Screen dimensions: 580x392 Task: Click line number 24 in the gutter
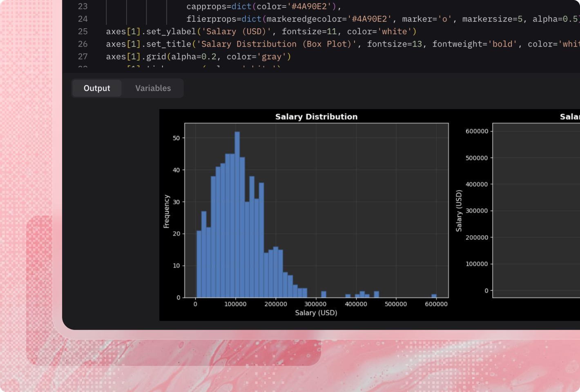(83, 19)
